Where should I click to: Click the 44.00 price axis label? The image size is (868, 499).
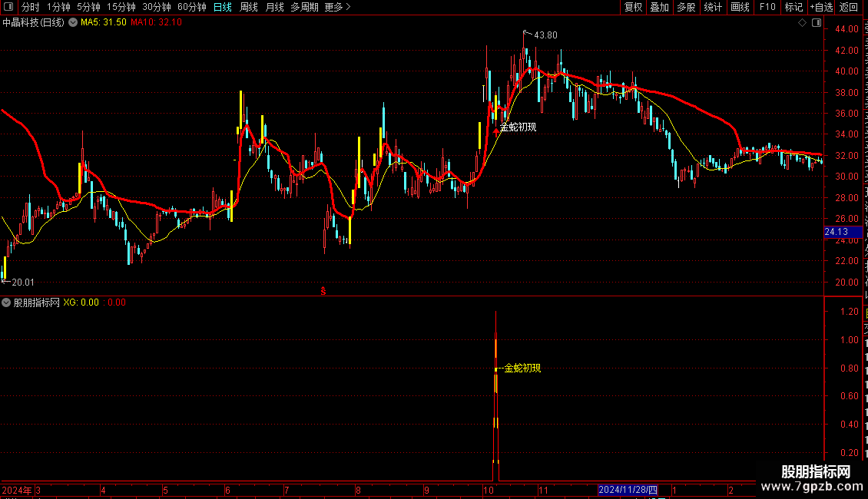click(x=846, y=29)
